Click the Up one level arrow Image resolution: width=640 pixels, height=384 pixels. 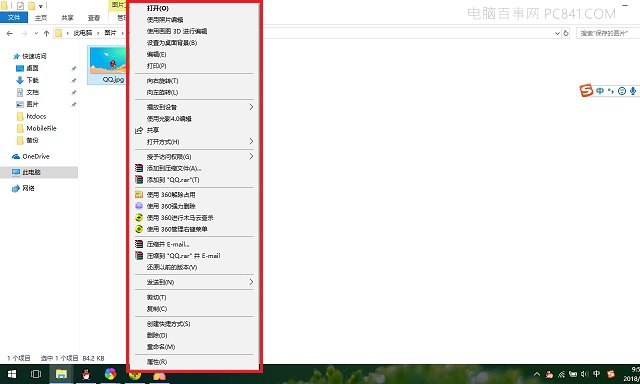pos(46,33)
